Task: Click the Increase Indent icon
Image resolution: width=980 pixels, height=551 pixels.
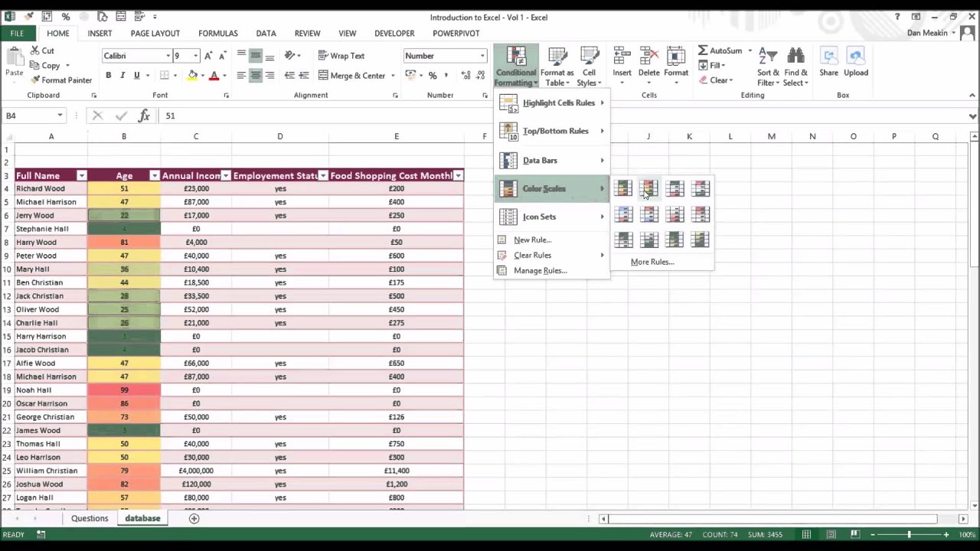Action: [304, 76]
